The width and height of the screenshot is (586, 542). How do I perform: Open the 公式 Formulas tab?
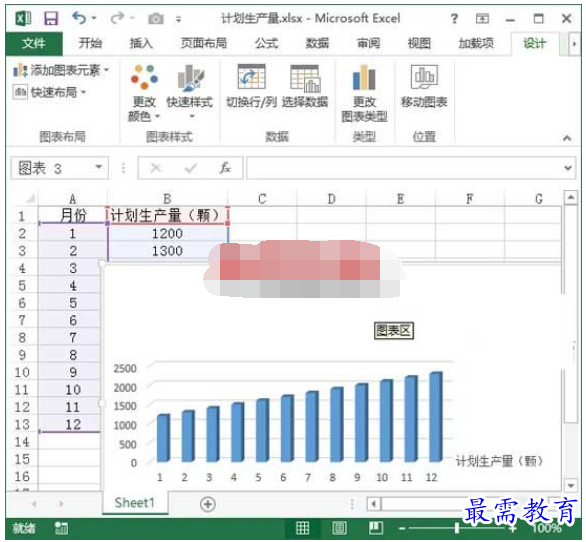[x=266, y=43]
